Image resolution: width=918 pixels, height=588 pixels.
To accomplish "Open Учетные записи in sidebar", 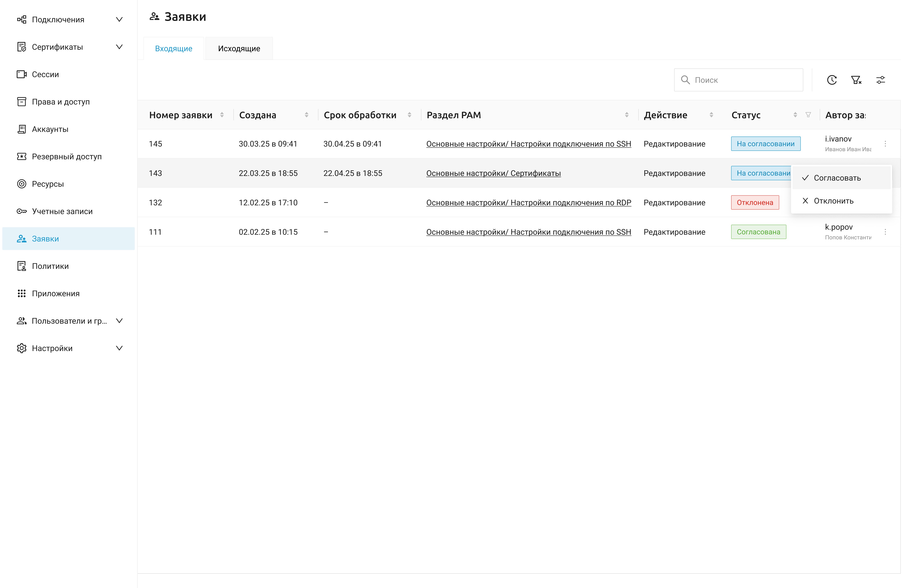I will coord(62,211).
